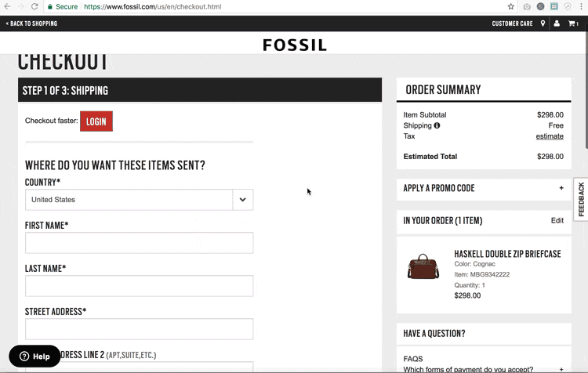Open the shopping cart icon

pos(572,24)
